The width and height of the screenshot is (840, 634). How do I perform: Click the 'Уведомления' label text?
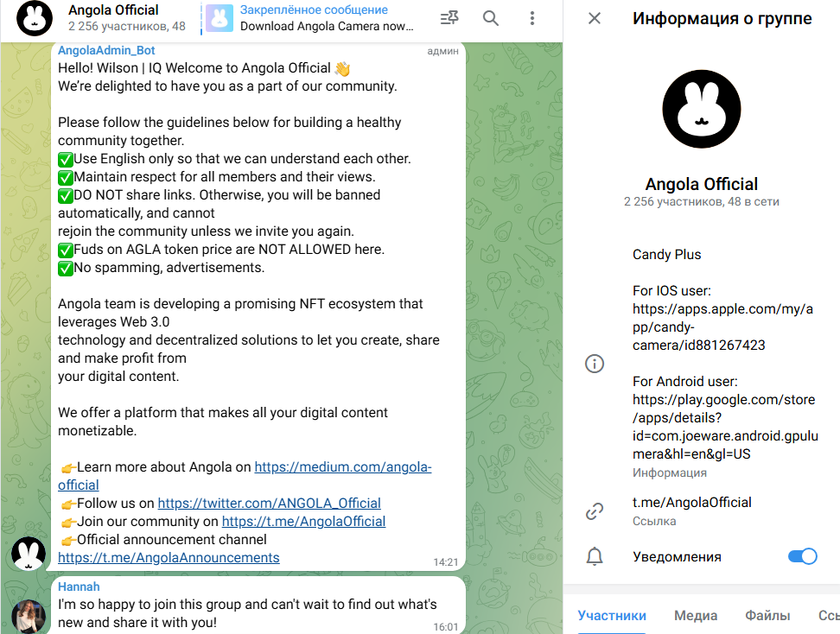(x=677, y=557)
